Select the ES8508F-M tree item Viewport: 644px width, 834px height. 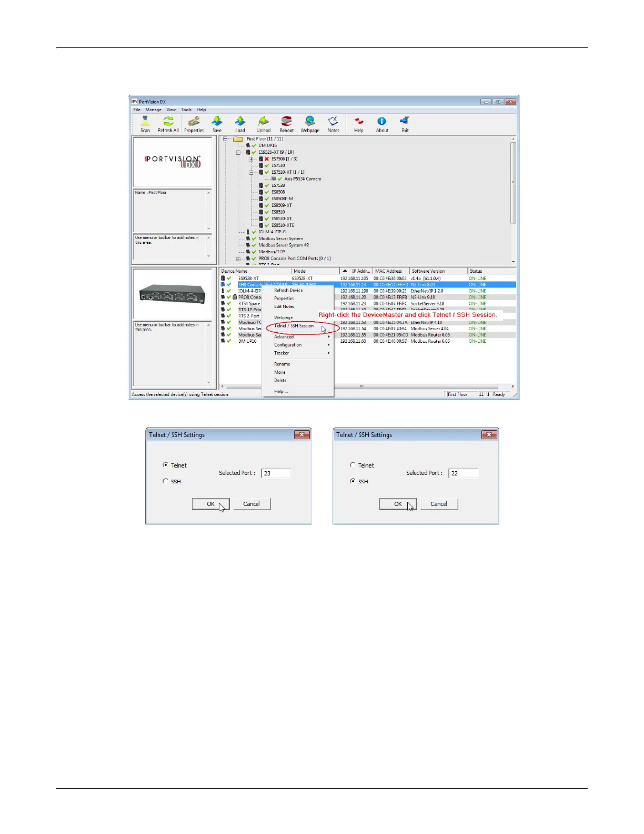coord(282,199)
